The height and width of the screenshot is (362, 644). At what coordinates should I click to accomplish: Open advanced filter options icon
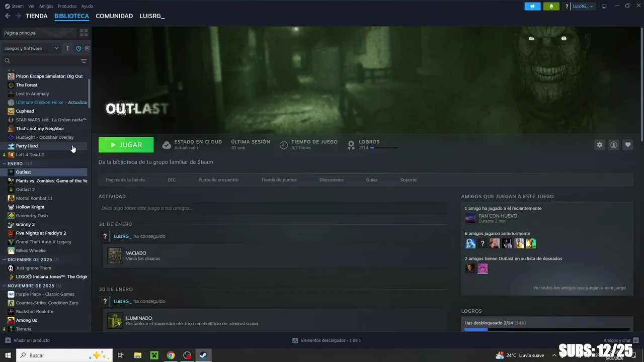84,61
